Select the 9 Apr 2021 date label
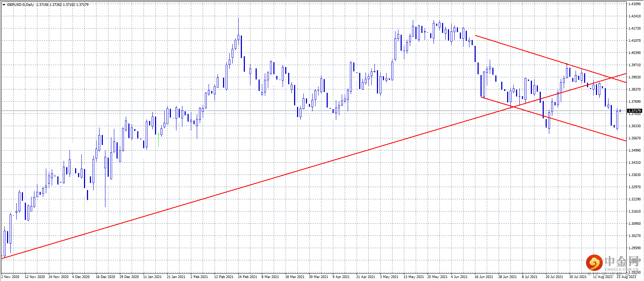The image size is (644, 281). click(341, 277)
